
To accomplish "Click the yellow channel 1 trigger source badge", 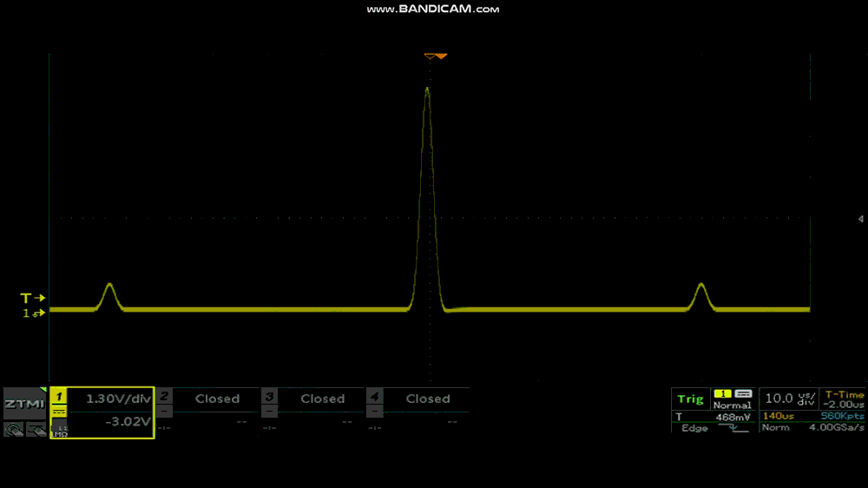I will click(x=721, y=393).
